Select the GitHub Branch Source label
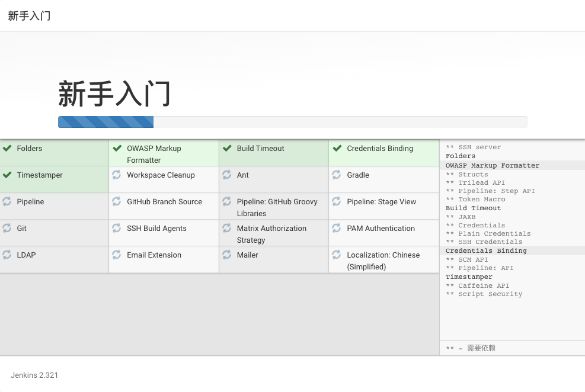This screenshot has height=392, width=585. pos(164,201)
